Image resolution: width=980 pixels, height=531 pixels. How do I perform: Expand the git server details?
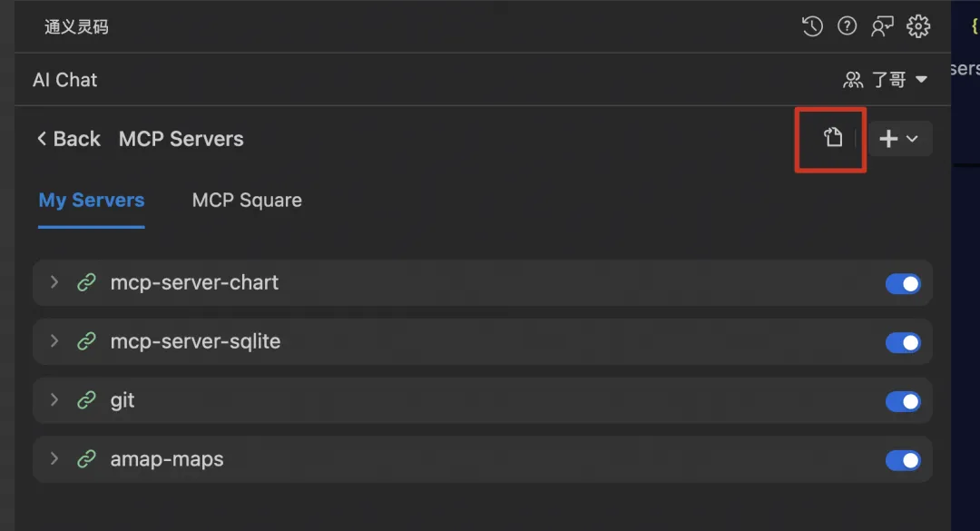[54, 400]
